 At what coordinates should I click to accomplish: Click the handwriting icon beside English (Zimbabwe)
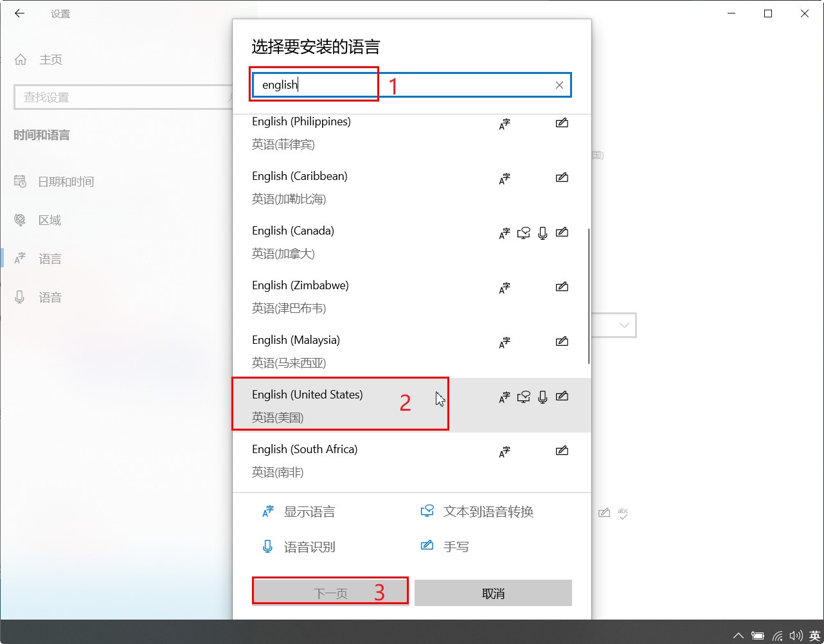click(x=561, y=287)
